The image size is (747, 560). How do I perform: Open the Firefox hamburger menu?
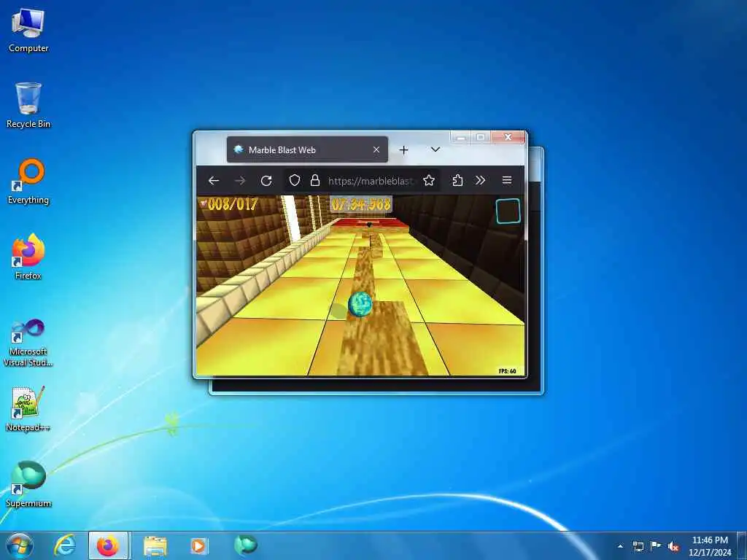(x=507, y=181)
